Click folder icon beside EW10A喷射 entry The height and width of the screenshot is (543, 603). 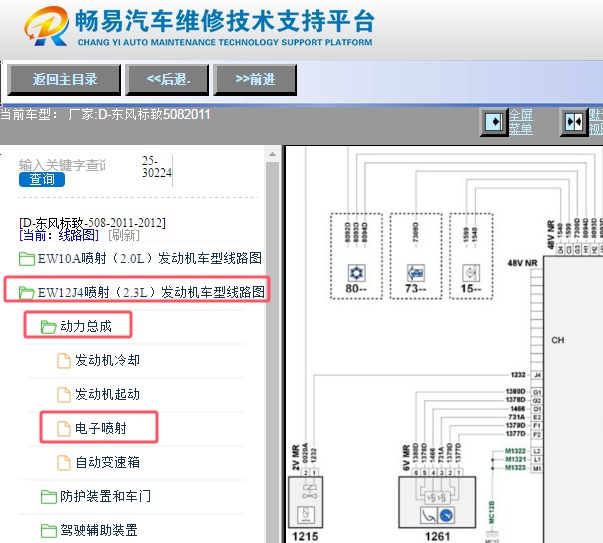tap(27, 258)
